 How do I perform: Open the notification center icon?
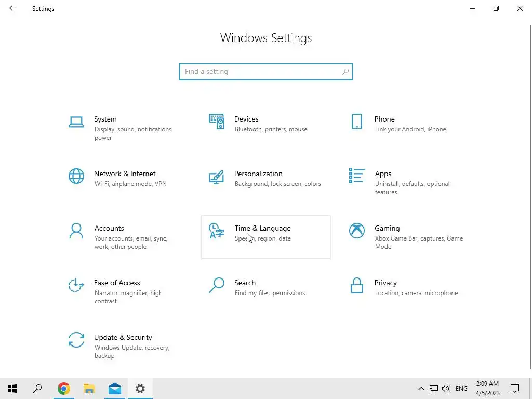[515, 389]
